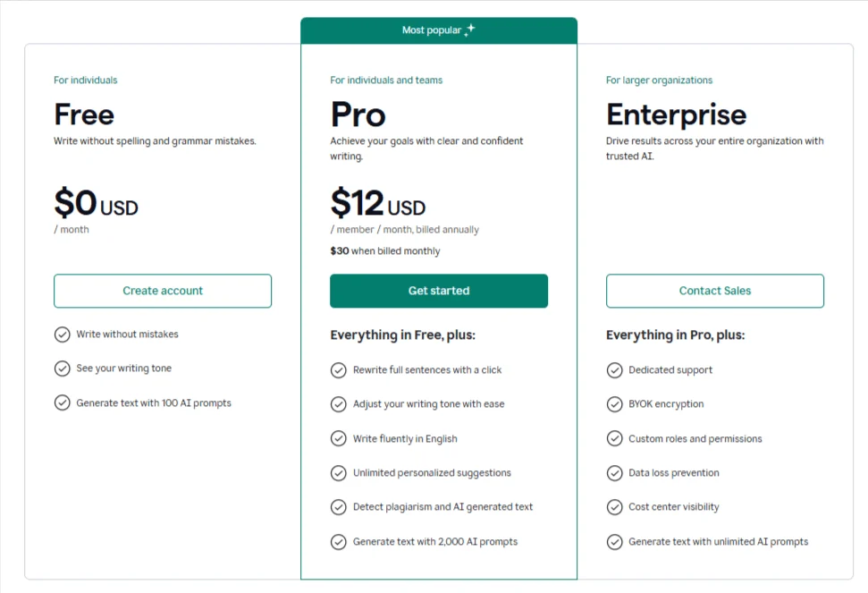Click the checkmark beside Detect plagiarism and AI generated text
Image resolution: width=868 pixels, height=593 pixels.
pos(339,506)
